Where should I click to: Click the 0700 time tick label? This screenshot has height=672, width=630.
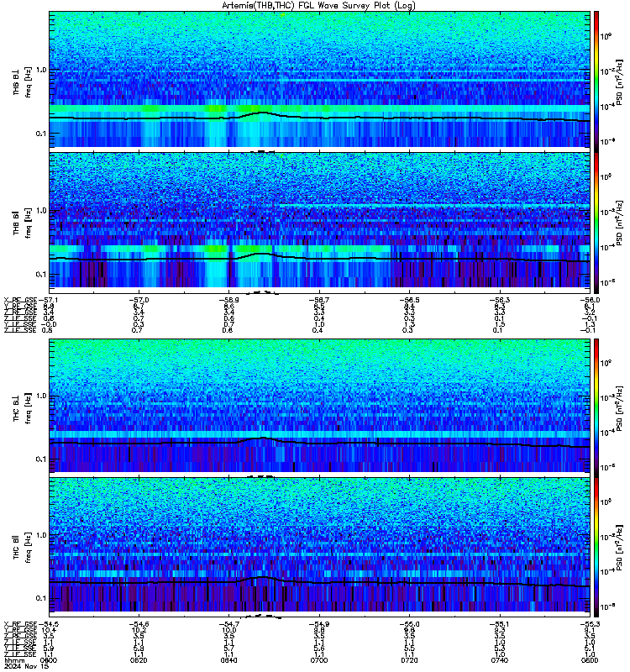click(319, 660)
